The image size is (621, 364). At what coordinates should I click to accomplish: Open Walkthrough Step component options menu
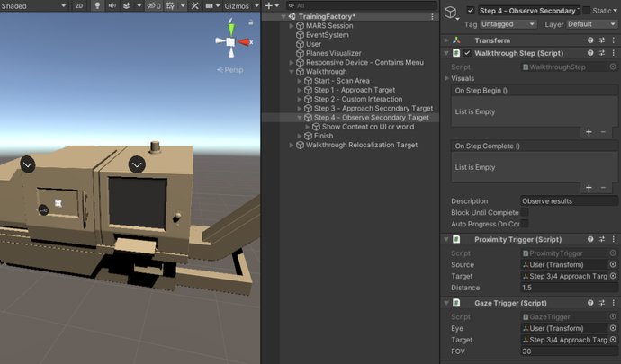(x=614, y=53)
